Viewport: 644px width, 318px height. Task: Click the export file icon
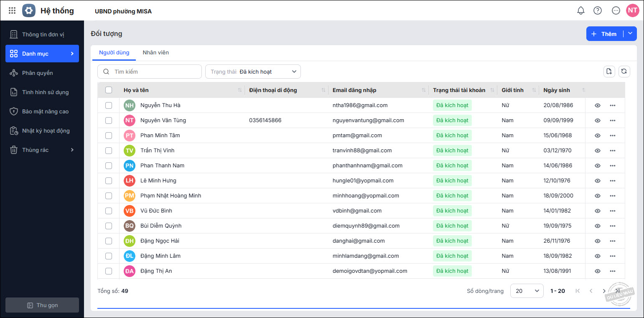[609, 72]
